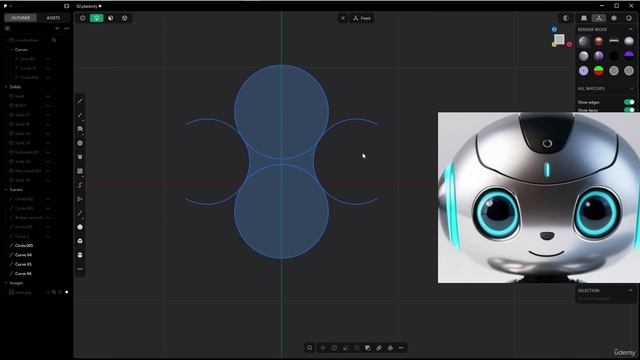Screen dimensions: 640x360
Task: Click the last icon in the top-left viewport toolbar
Action: (124, 18)
